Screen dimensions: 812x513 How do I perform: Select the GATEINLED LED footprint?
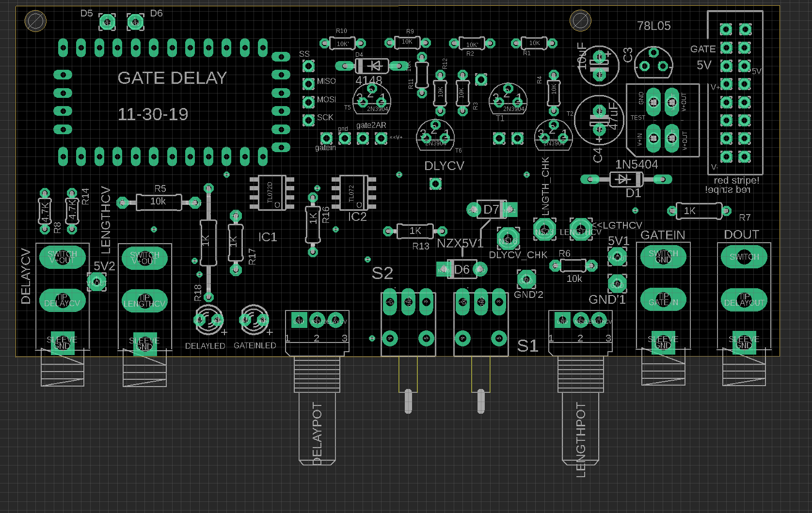point(254,320)
